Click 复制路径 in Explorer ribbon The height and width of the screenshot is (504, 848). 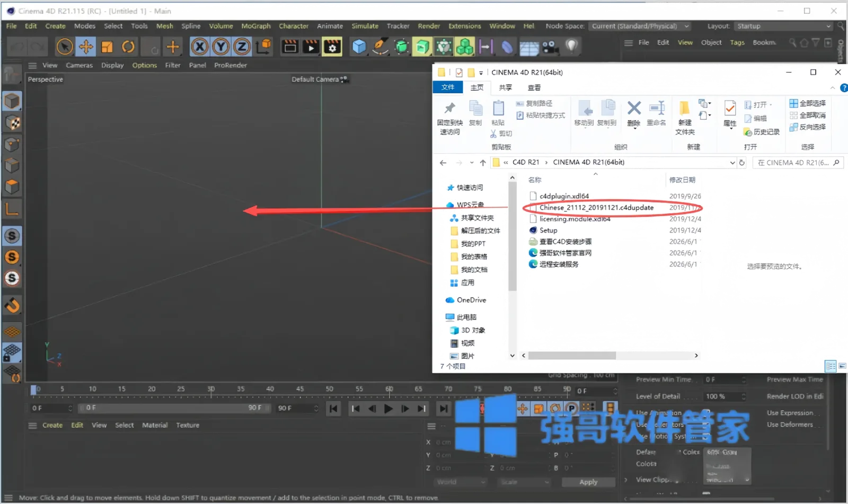[535, 103]
